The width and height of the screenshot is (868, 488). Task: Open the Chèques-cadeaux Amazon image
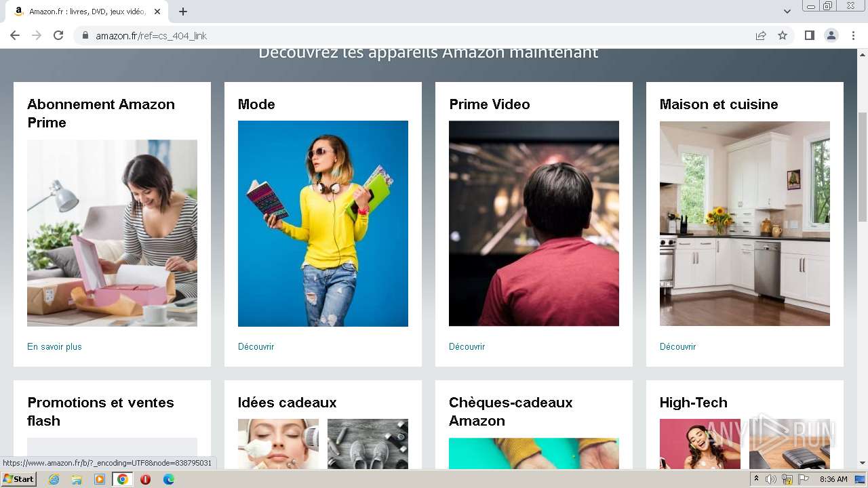click(534, 453)
